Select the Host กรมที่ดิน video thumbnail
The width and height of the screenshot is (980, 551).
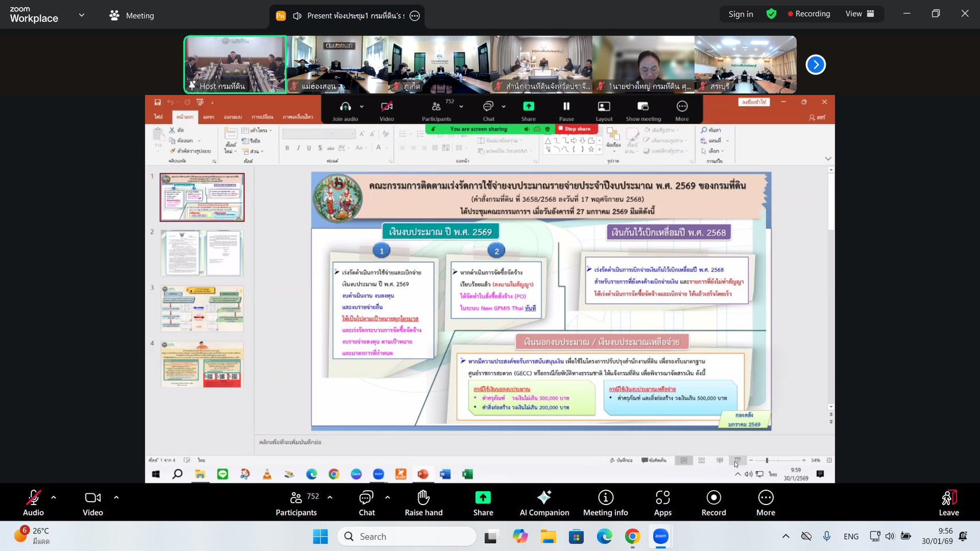pyautogui.click(x=235, y=64)
